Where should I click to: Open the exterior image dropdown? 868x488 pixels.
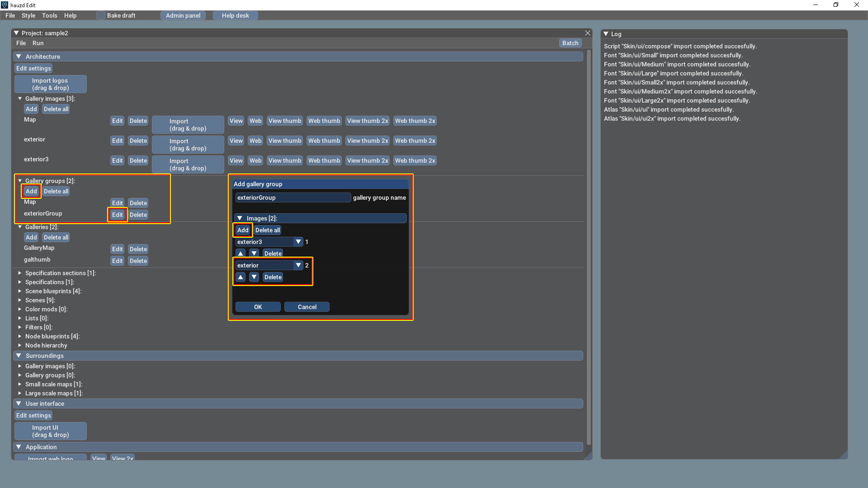[x=298, y=265]
